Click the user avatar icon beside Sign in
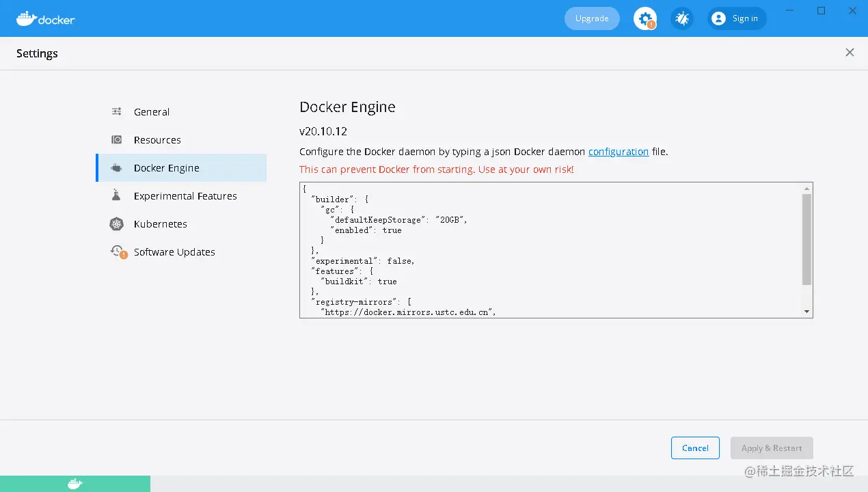The width and height of the screenshot is (868, 492). [718, 18]
